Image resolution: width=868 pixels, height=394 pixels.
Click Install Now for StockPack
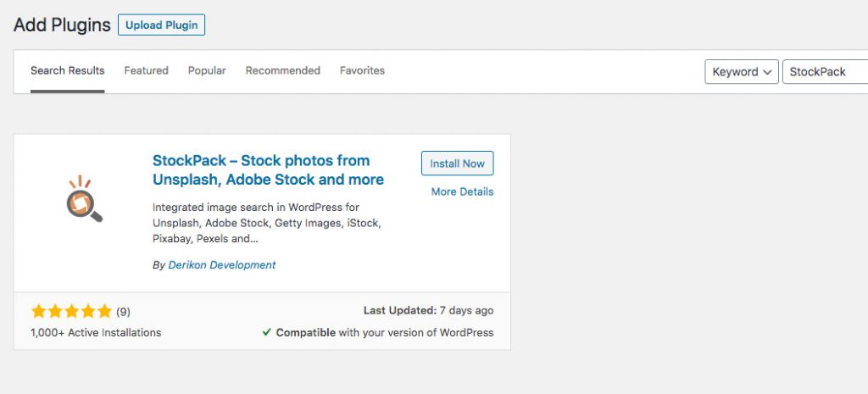click(457, 164)
